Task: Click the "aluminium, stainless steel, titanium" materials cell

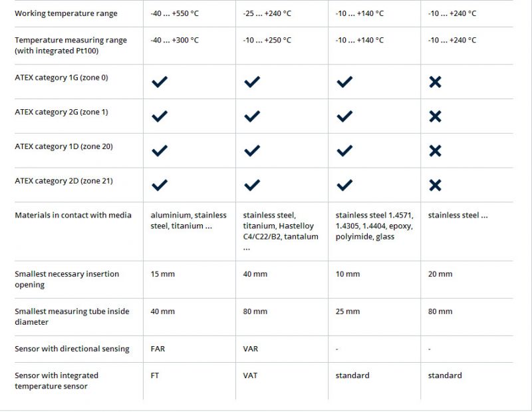Action: [188, 220]
